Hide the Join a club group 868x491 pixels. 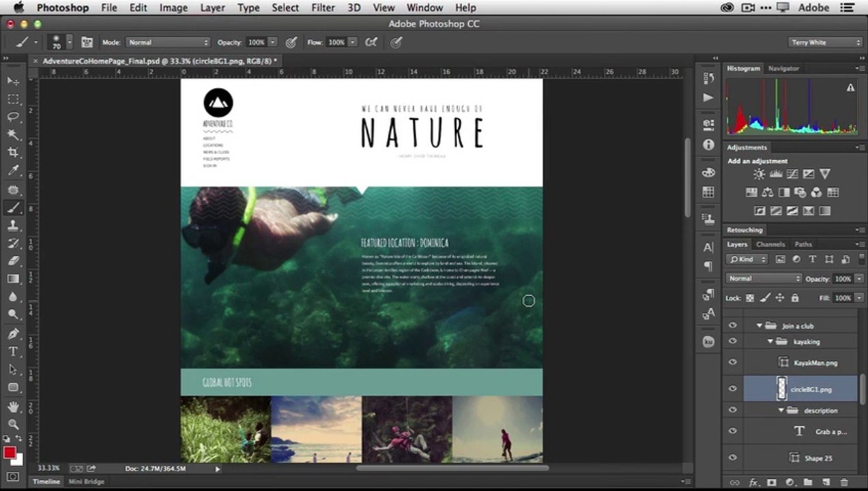coord(733,326)
